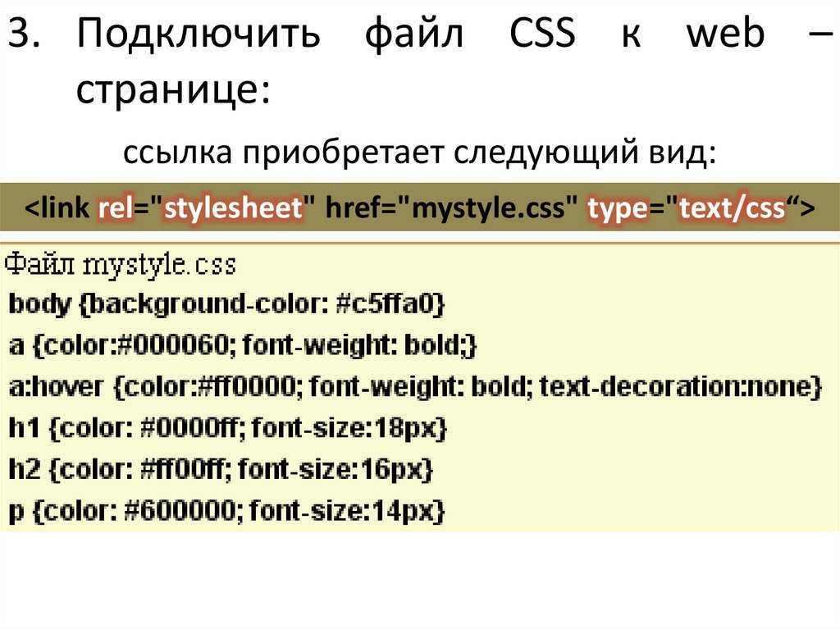Click the 'body {background-color: #c5ffa0}' line

[x=226, y=304]
